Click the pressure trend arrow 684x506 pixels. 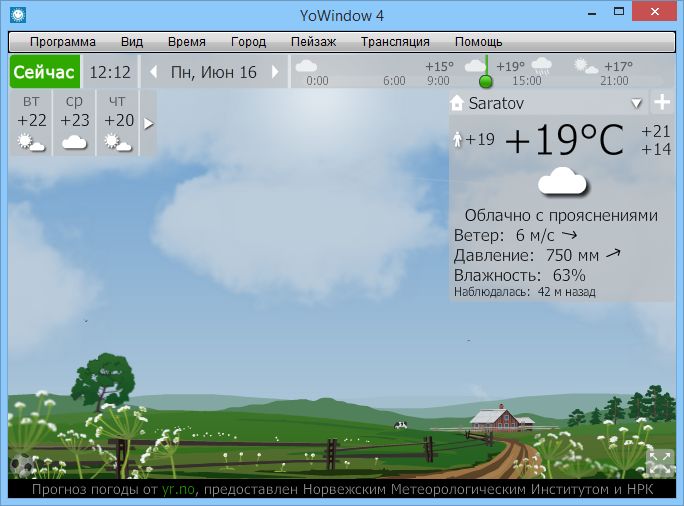pyautogui.click(x=613, y=253)
